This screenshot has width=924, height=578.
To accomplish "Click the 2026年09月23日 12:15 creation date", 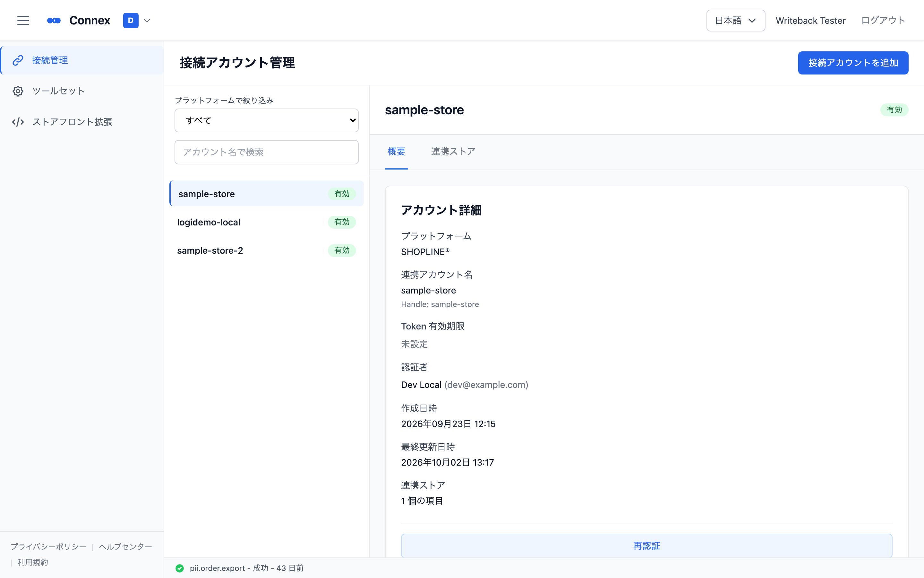I will pyautogui.click(x=448, y=424).
